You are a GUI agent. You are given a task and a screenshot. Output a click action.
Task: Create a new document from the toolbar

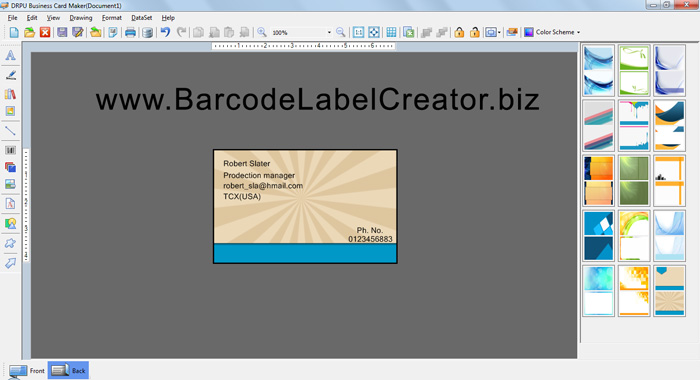click(x=14, y=32)
